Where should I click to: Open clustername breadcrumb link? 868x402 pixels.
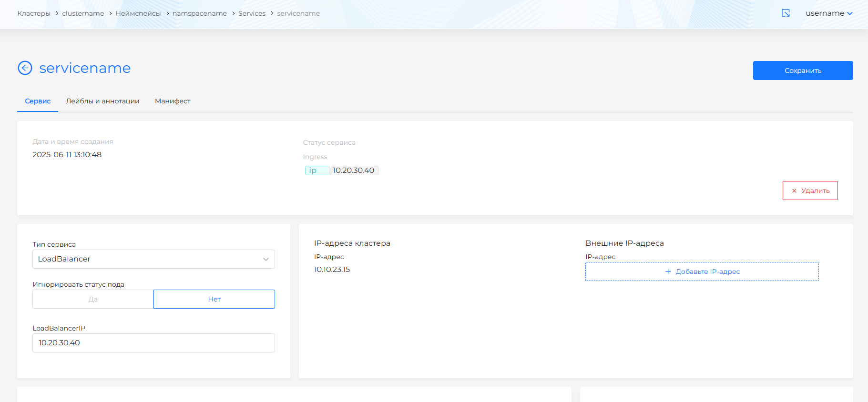[x=83, y=13]
